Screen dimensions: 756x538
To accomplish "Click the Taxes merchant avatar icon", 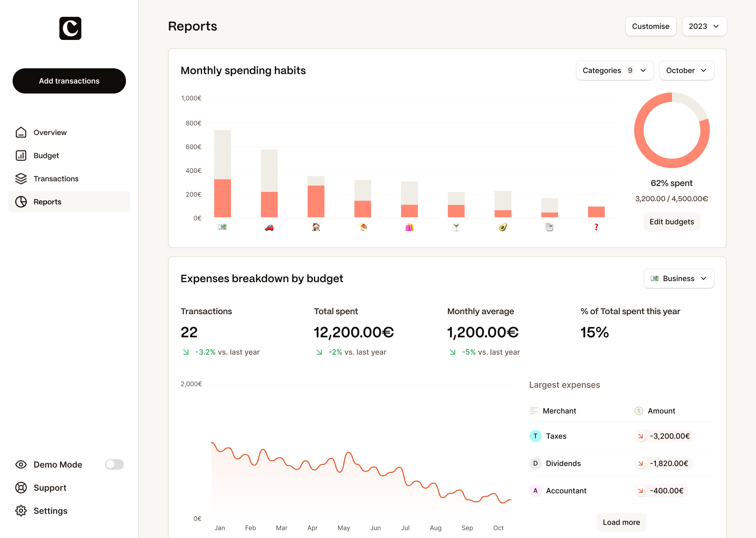I will click(535, 436).
